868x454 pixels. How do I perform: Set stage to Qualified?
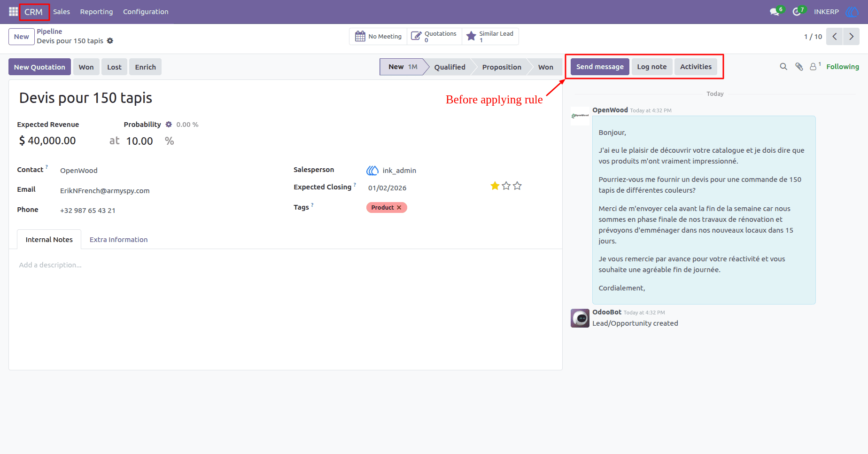(x=449, y=67)
